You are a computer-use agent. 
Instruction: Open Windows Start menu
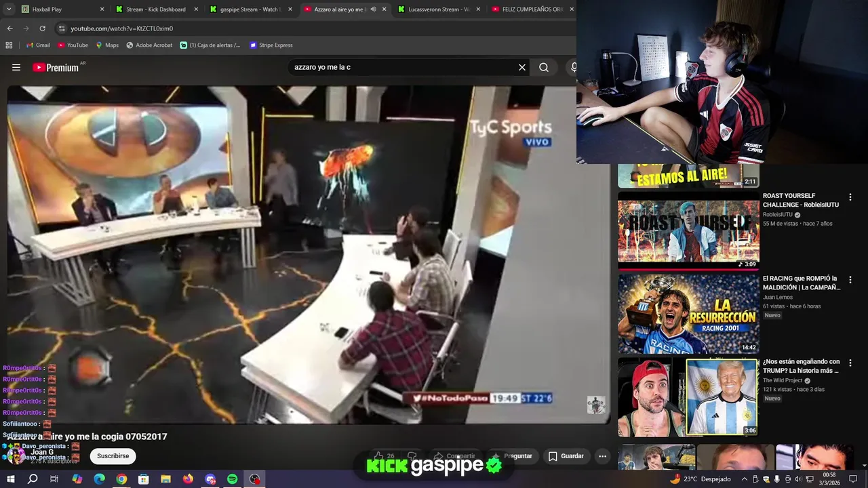click(10, 479)
